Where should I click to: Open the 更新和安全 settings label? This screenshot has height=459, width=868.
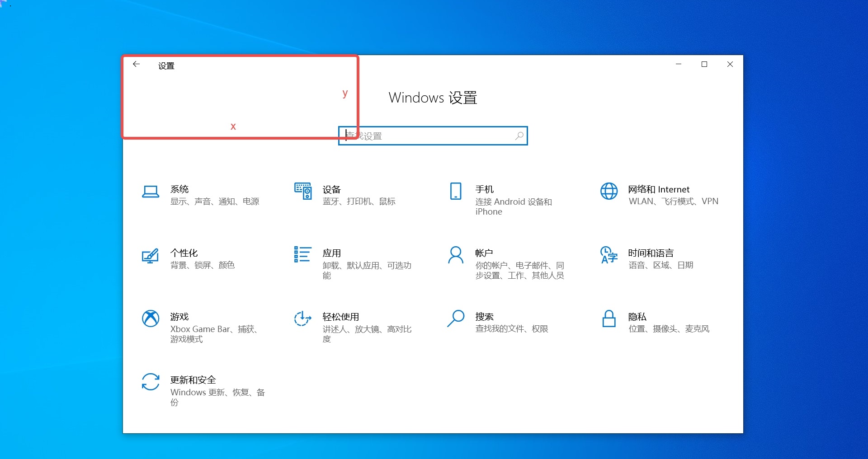point(193,380)
